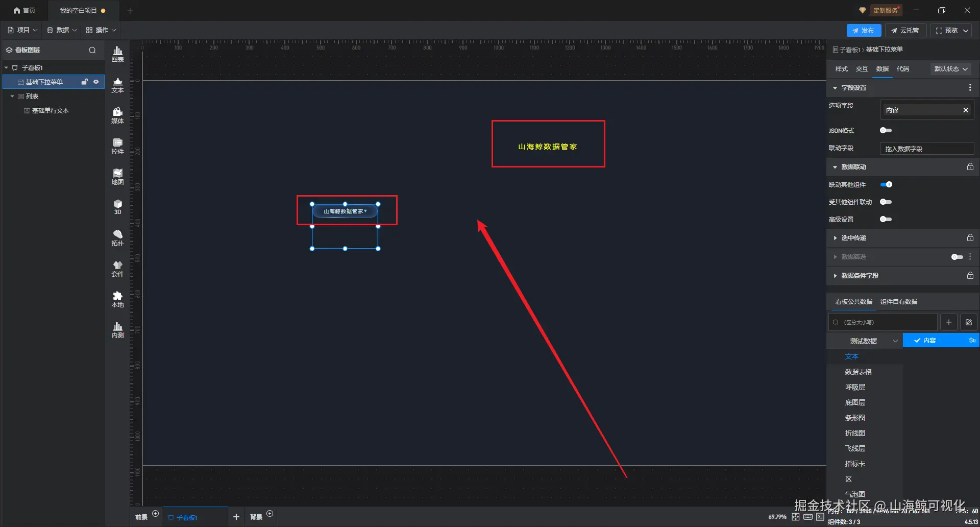Open the 操作 menu

tap(101, 30)
